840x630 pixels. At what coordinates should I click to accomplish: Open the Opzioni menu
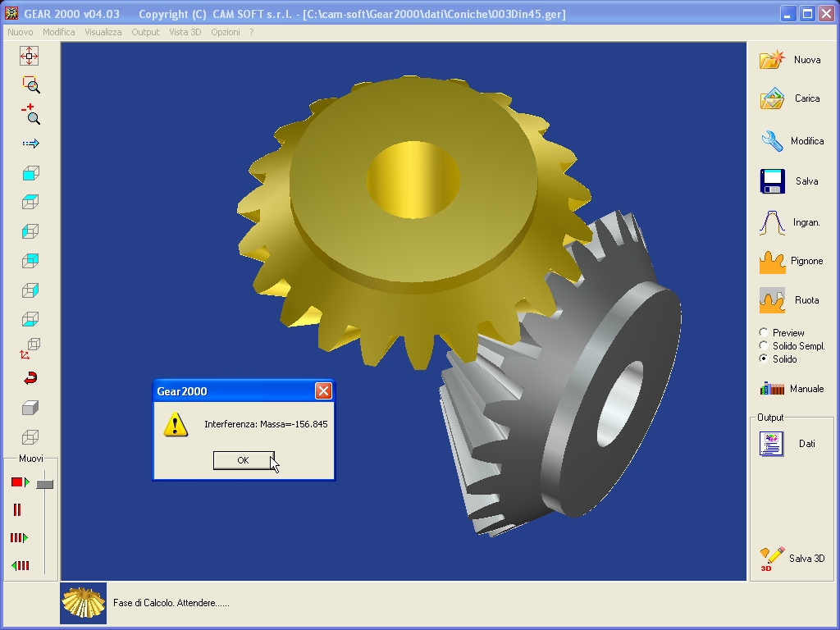coord(226,32)
